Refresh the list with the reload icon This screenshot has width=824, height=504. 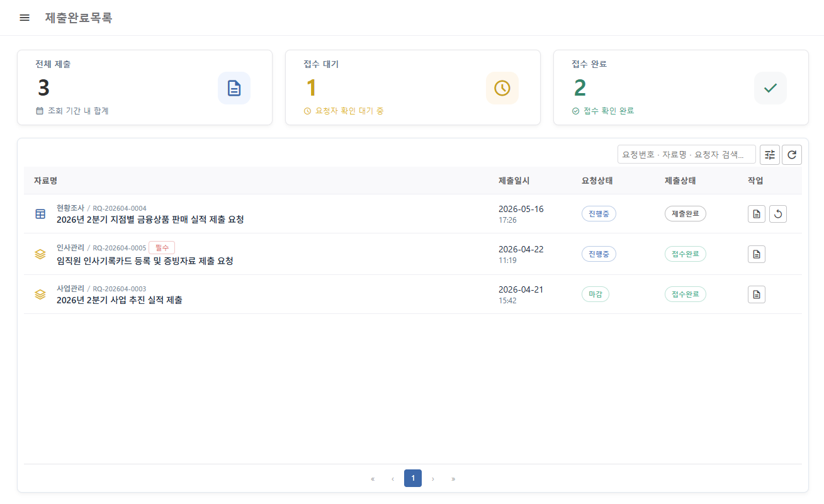(x=792, y=154)
